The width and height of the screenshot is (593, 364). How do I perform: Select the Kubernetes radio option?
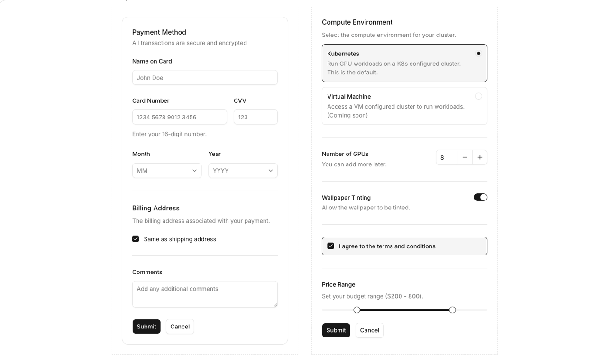(x=478, y=54)
